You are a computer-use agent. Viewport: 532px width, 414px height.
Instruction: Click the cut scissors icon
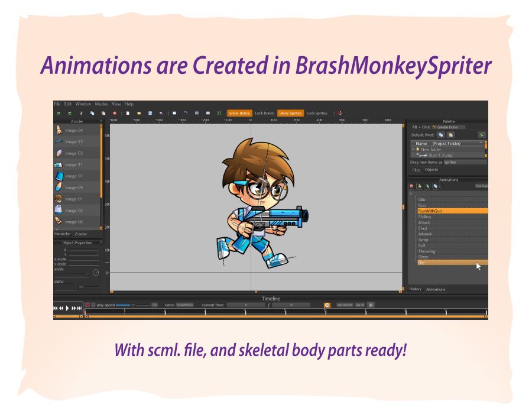click(81, 114)
